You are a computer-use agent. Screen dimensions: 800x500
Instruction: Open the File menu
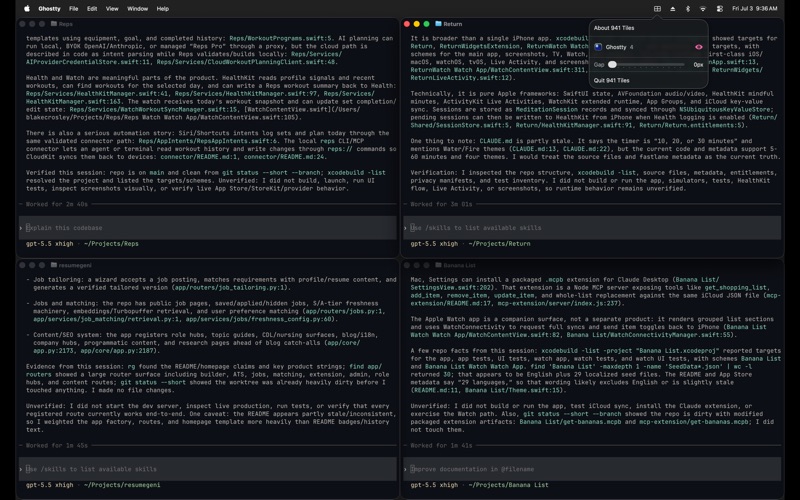pos(73,9)
